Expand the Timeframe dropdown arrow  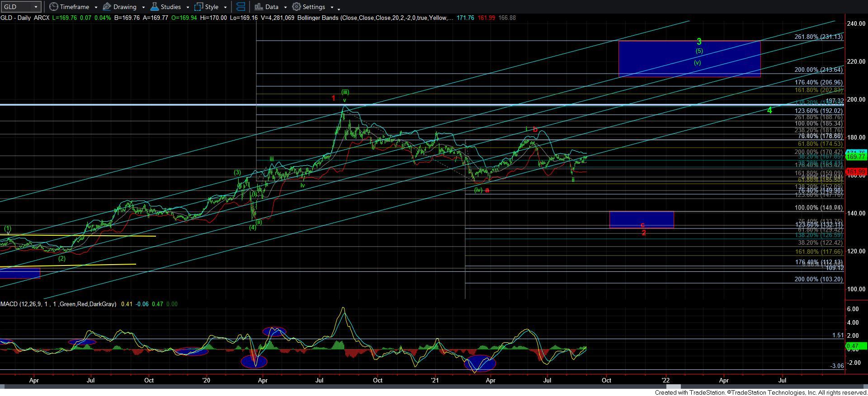pyautogui.click(x=96, y=7)
